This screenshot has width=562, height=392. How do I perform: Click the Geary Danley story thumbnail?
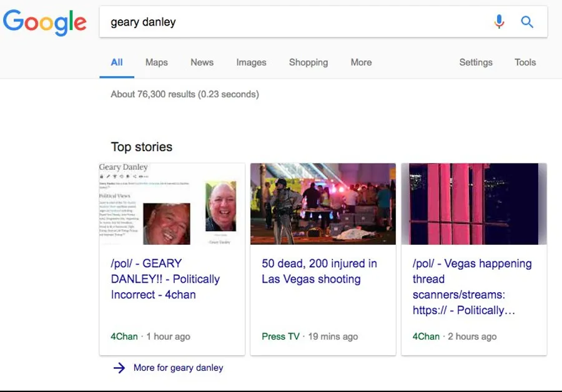pos(172,204)
